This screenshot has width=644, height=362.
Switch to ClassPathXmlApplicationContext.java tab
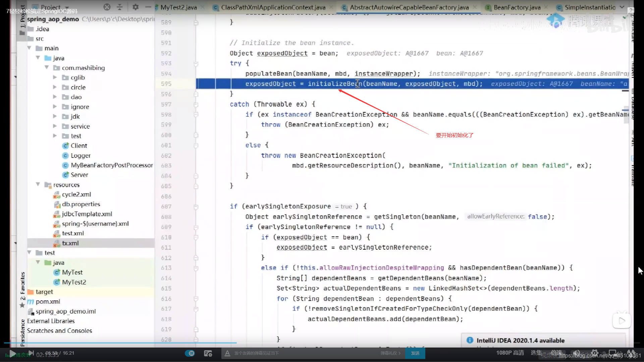[273, 7]
